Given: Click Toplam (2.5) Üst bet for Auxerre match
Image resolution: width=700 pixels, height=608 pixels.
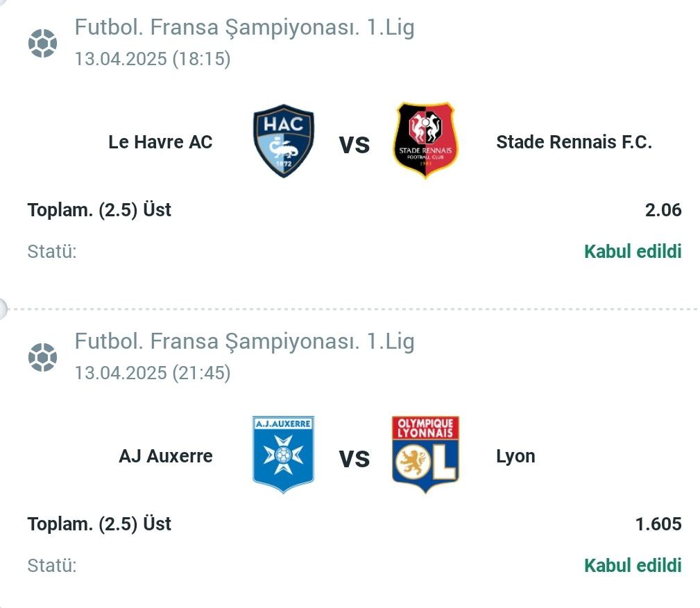Looking at the screenshot, I should [99, 523].
